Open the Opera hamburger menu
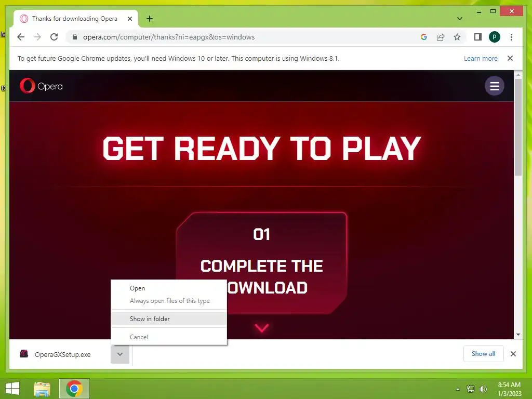 pyautogui.click(x=495, y=86)
